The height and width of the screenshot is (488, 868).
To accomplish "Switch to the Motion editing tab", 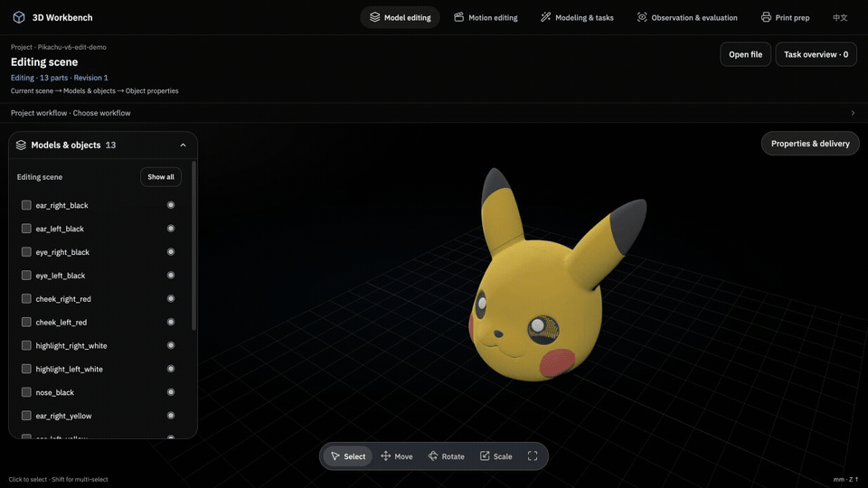I will pos(486,17).
